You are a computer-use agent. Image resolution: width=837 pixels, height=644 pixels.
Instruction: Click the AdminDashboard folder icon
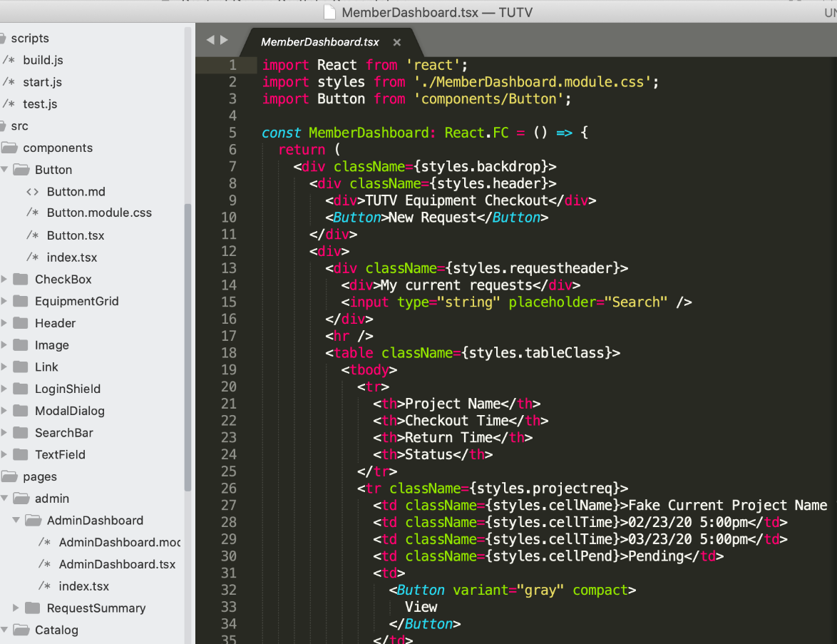coord(33,520)
